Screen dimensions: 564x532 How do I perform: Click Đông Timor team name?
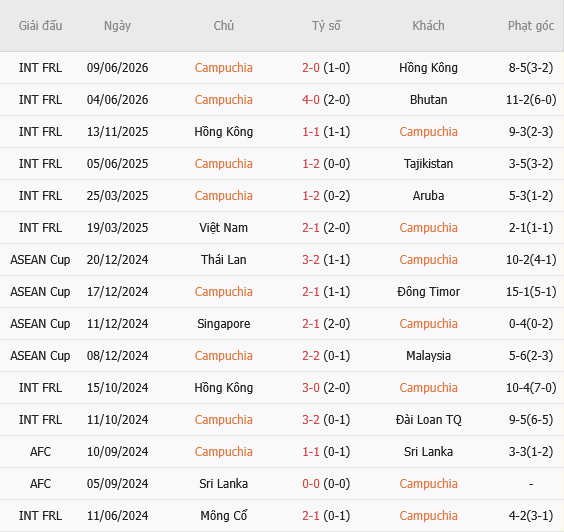pyautogui.click(x=428, y=292)
